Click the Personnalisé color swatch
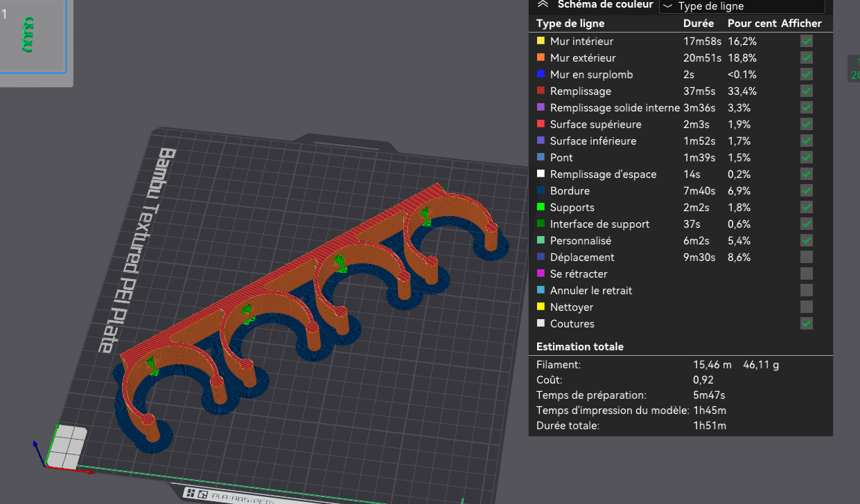 pyautogui.click(x=541, y=240)
